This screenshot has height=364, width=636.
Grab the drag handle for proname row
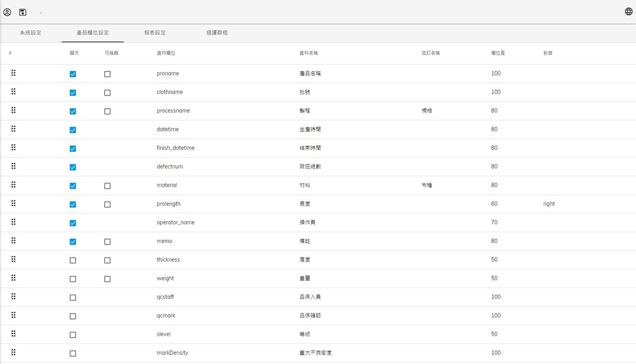13,73
